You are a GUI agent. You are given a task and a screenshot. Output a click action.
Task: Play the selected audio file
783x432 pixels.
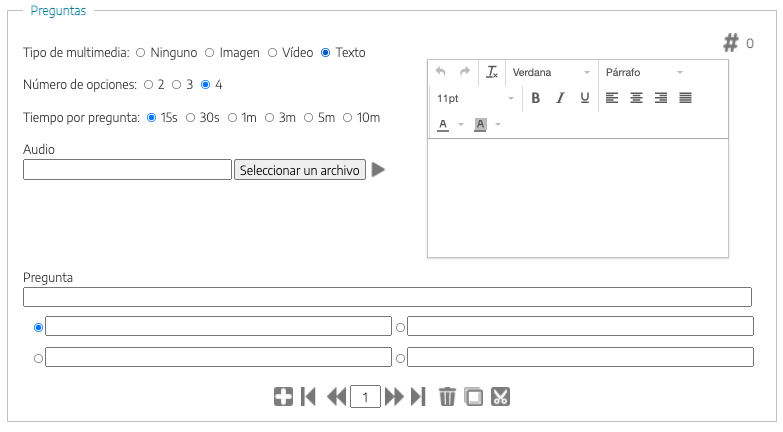point(378,170)
